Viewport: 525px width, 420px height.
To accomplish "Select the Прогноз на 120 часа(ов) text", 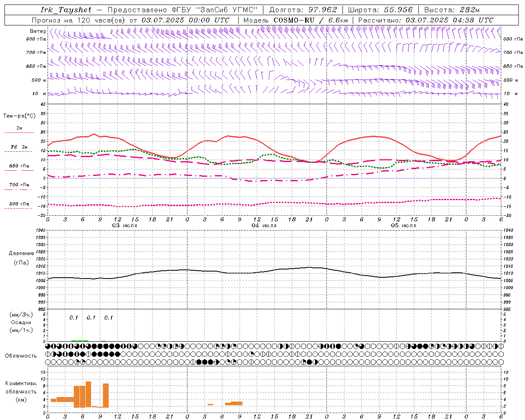I will (x=79, y=20).
